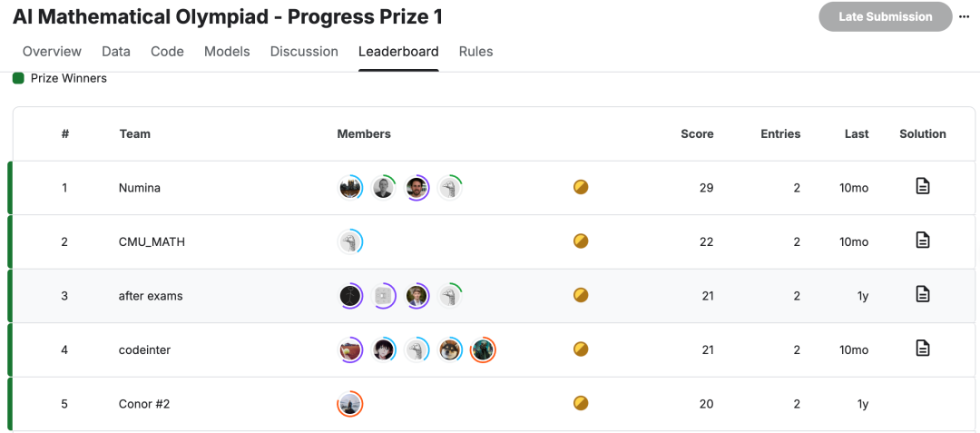This screenshot has width=980, height=433.
Task: Click Numina's gold medal icon
Action: (x=581, y=188)
